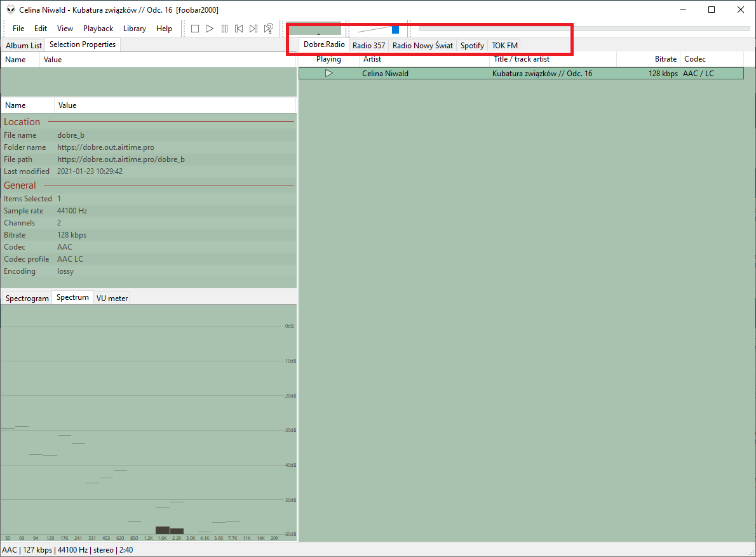Click the foobar2000 alien icon in title bar

11,10
